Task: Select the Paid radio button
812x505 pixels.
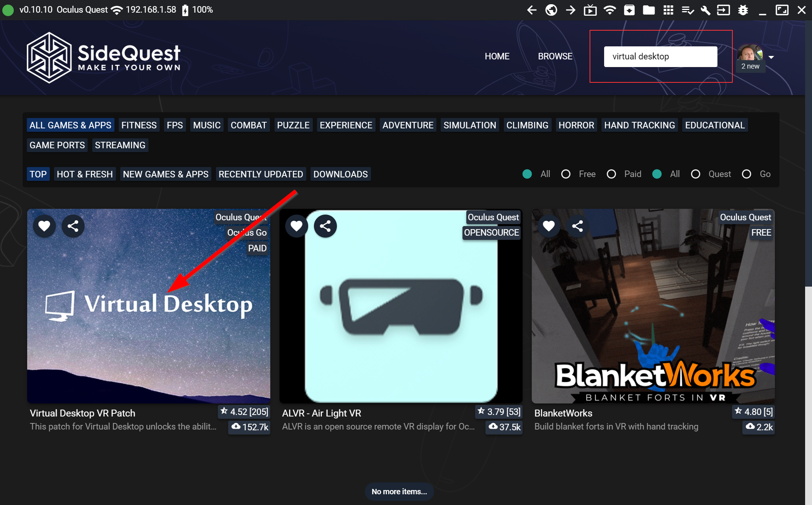Action: (x=611, y=174)
